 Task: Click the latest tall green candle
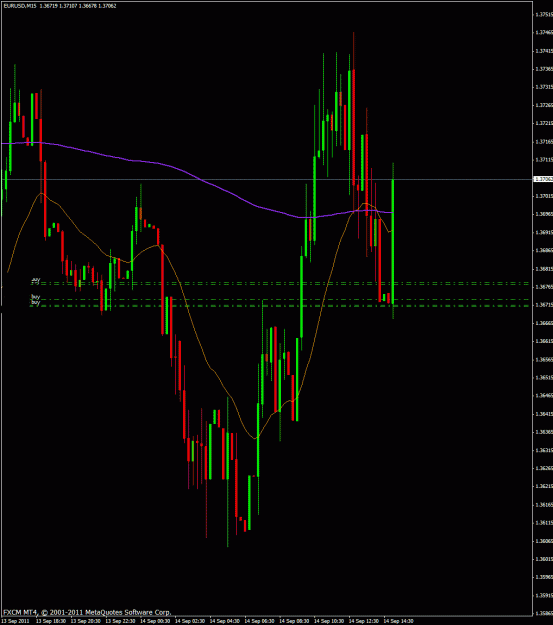393,242
